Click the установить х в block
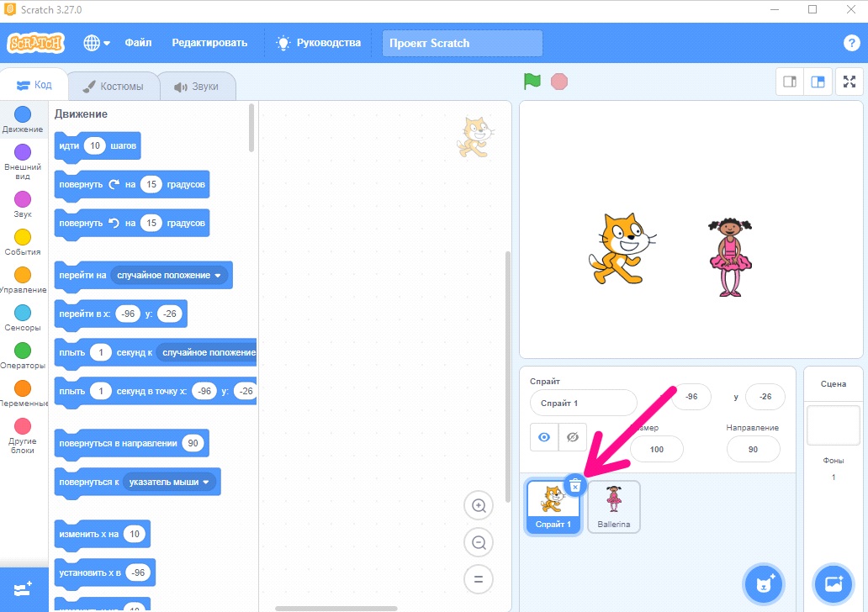 104,573
